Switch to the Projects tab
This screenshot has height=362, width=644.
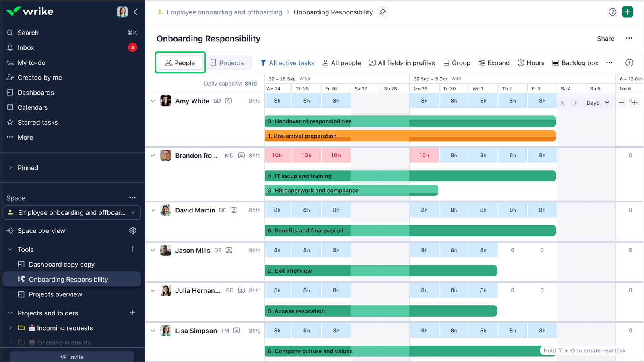[x=227, y=62]
